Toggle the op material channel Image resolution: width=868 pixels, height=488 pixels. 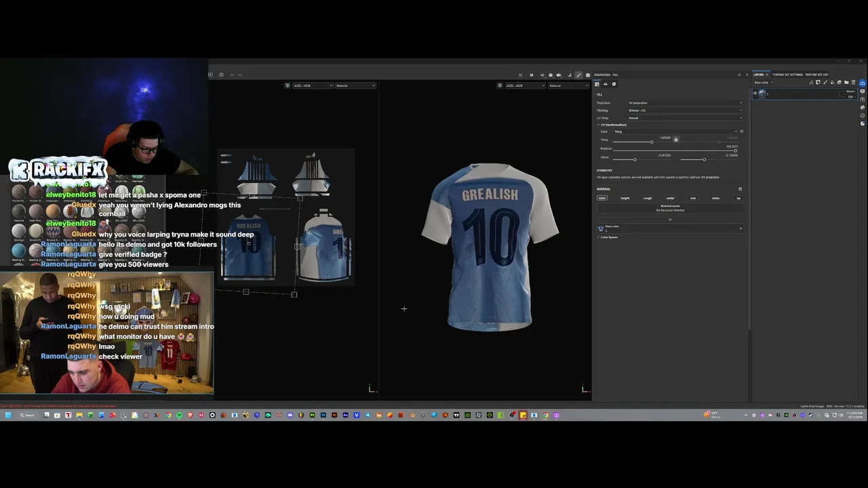click(738, 198)
